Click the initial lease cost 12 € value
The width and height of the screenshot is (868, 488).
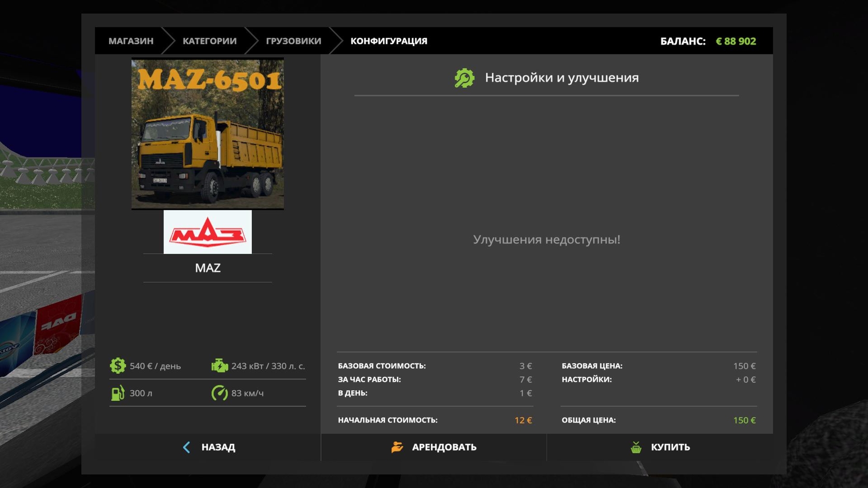point(523,420)
